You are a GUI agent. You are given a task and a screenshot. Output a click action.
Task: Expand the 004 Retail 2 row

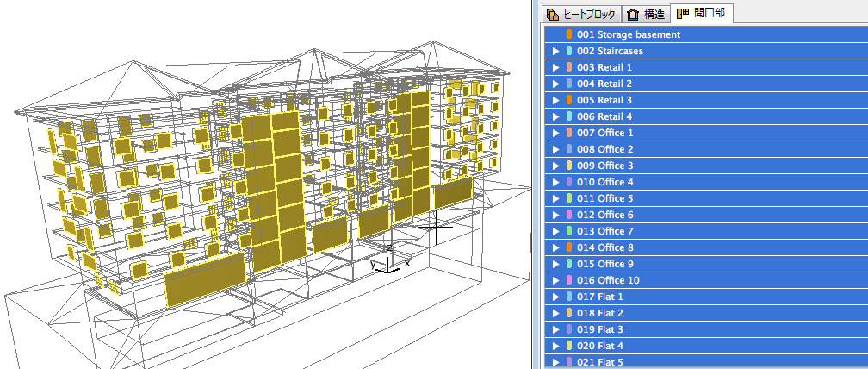click(556, 84)
